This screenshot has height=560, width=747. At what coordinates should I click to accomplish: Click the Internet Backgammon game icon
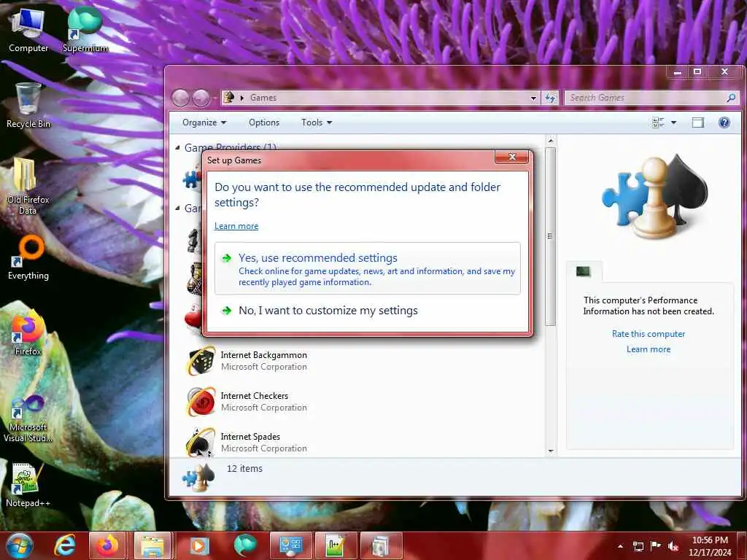tap(200, 361)
